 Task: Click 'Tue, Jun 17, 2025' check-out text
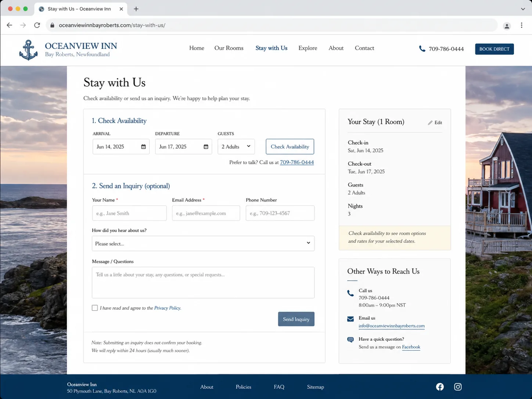tap(366, 172)
